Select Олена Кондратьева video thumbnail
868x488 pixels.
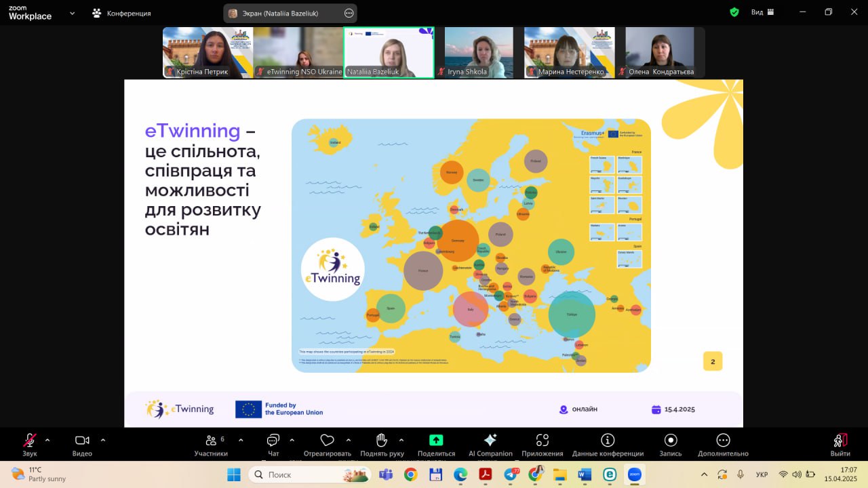pyautogui.click(x=660, y=52)
